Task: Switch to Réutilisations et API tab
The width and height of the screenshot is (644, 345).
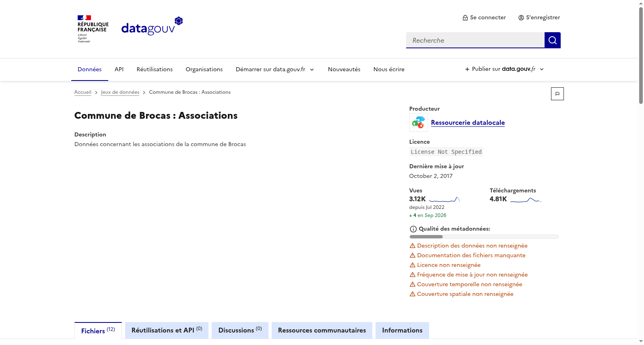Action: [167, 330]
